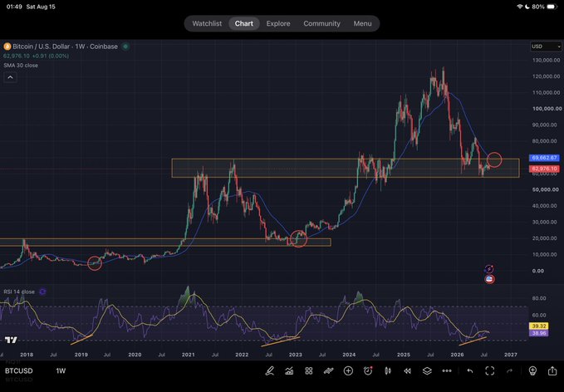This screenshot has height=392, width=564.
Task: Tap 100,000.00 on the price scale
Action: tap(547, 108)
